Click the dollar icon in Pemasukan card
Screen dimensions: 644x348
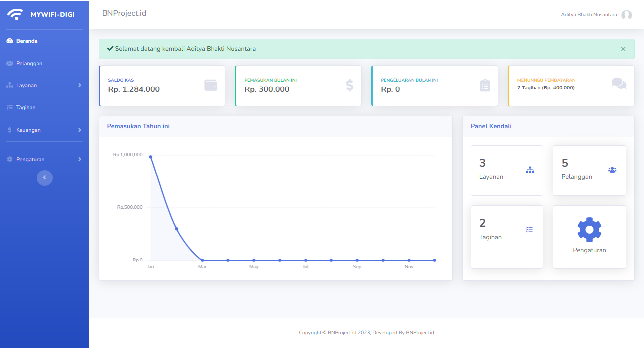point(350,86)
